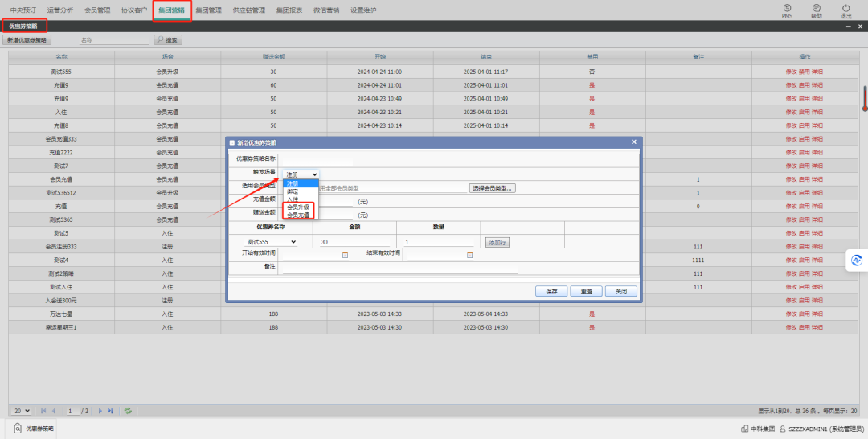The height and width of the screenshot is (439, 868).
Task: Click the 保存 button in the dialog
Action: (x=551, y=291)
